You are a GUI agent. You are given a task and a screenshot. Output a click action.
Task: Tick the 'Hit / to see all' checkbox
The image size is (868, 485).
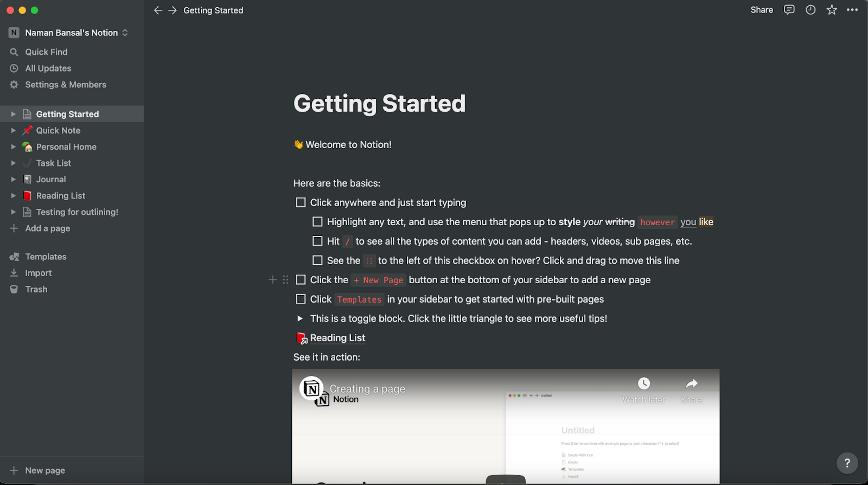317,241
